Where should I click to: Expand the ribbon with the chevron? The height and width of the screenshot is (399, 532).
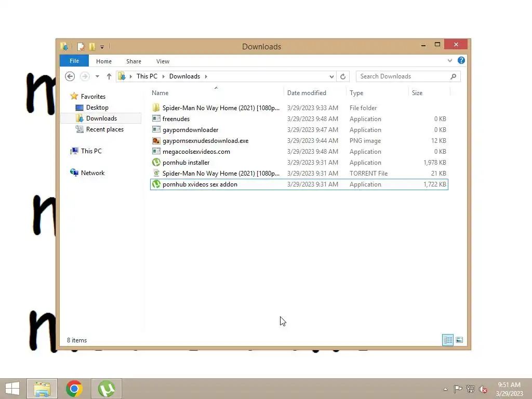click(x=450, y=60)
